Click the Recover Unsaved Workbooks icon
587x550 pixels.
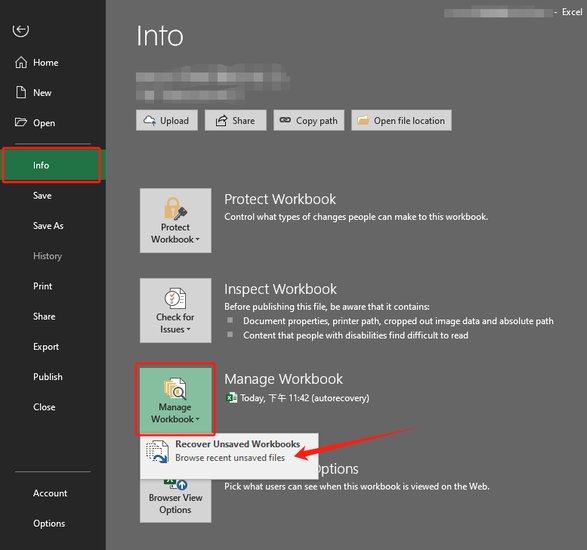(157, 452)
